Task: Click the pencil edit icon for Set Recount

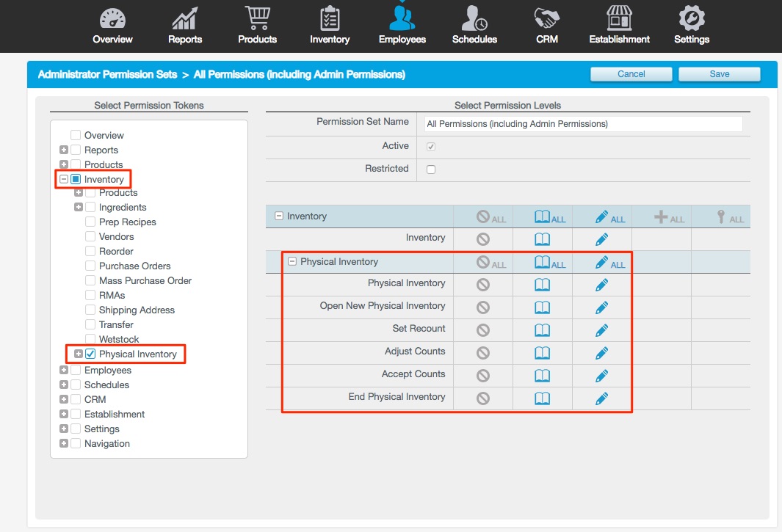Action: coord(601,329)
